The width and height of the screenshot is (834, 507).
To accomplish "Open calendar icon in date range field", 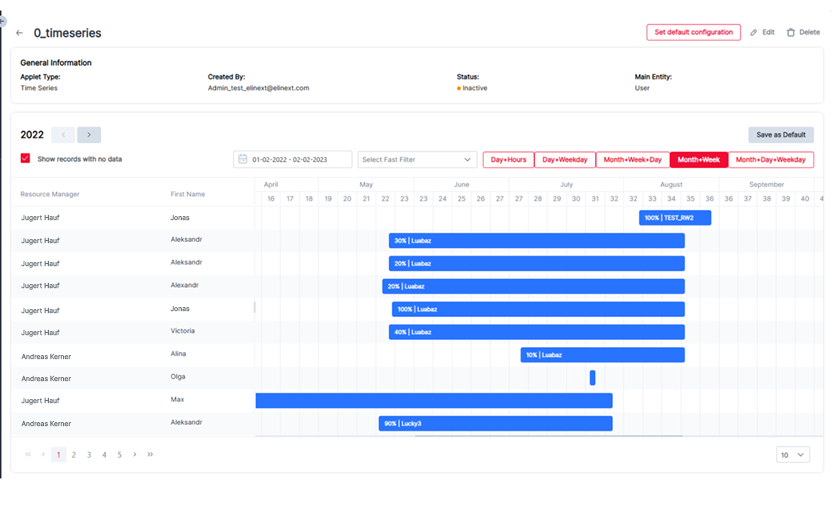I will (242, 160).
